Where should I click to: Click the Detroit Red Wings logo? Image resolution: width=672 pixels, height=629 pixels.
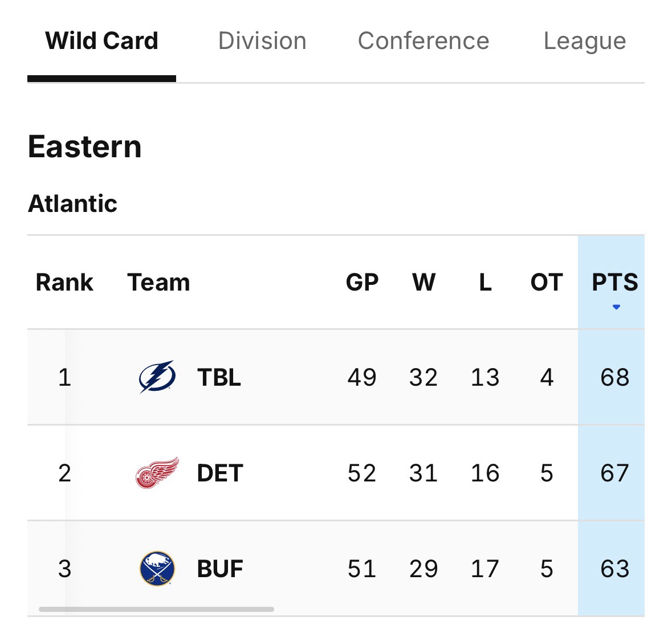coord(157,473)
